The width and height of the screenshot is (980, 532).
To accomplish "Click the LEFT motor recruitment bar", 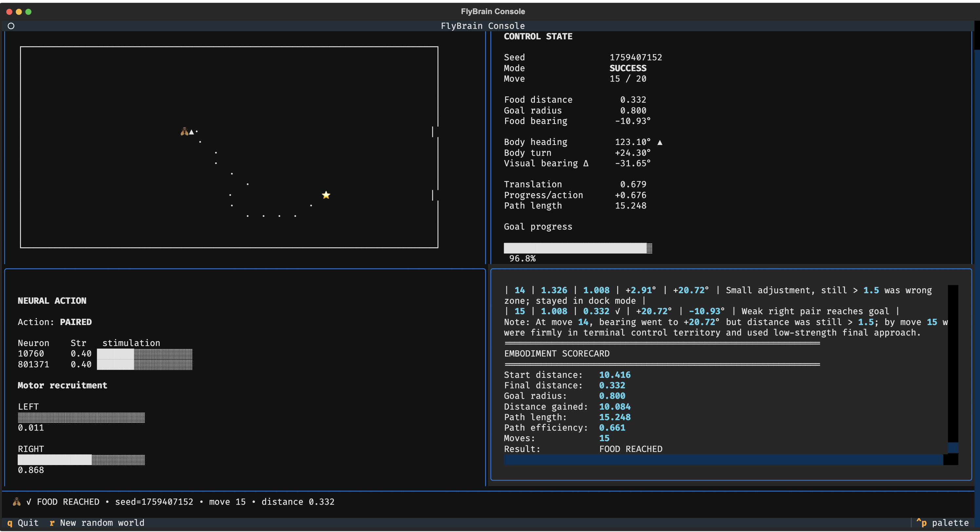I will (81, 418).
